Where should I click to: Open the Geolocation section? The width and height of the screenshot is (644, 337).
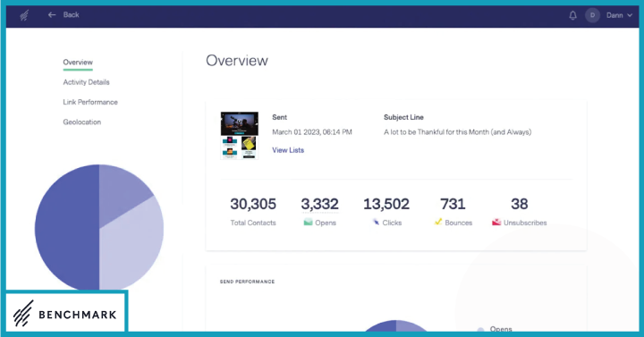pos(81,122)
